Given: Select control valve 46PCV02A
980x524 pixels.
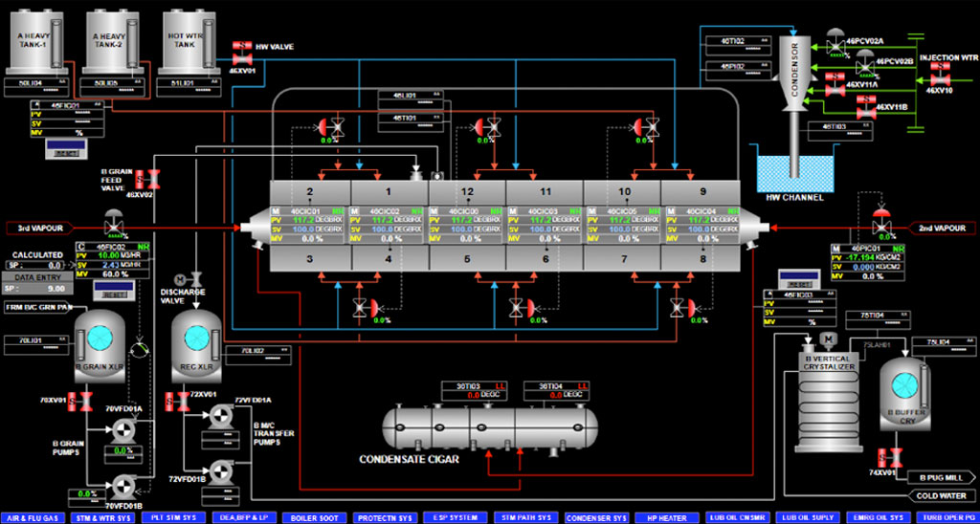Looking at the screenshot, I should [x=835, y=42].
